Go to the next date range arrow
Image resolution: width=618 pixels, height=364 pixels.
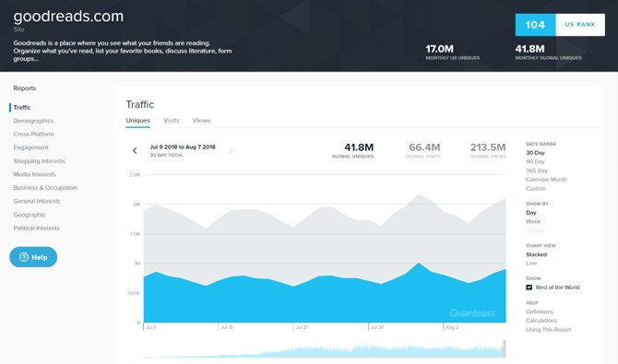(x=231, y=150)
